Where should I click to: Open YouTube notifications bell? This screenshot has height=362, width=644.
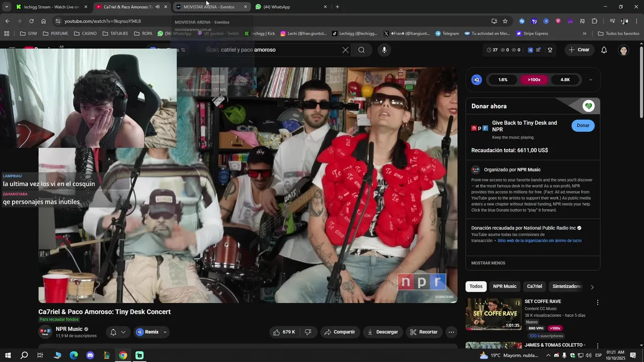[x=604, y=50]
